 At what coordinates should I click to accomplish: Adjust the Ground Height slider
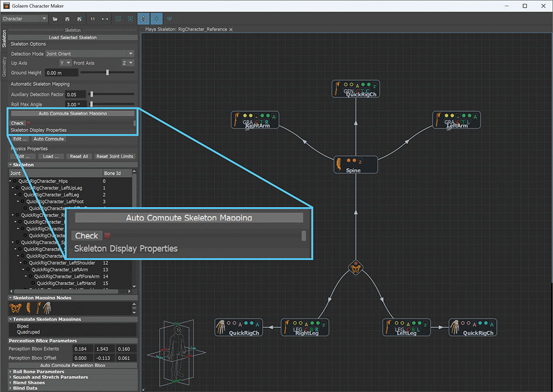[x=107, y=72]
